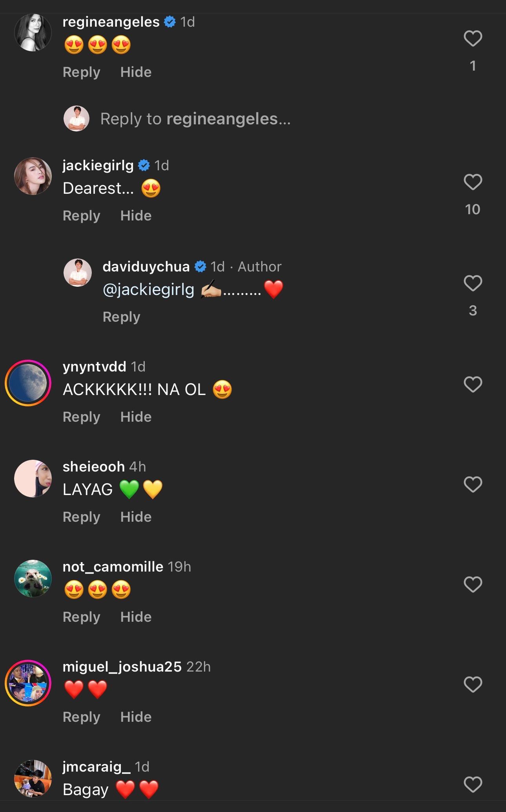Open regineangeles' profile picture
The height and width of the screenshot is (812, 506).
33,33
